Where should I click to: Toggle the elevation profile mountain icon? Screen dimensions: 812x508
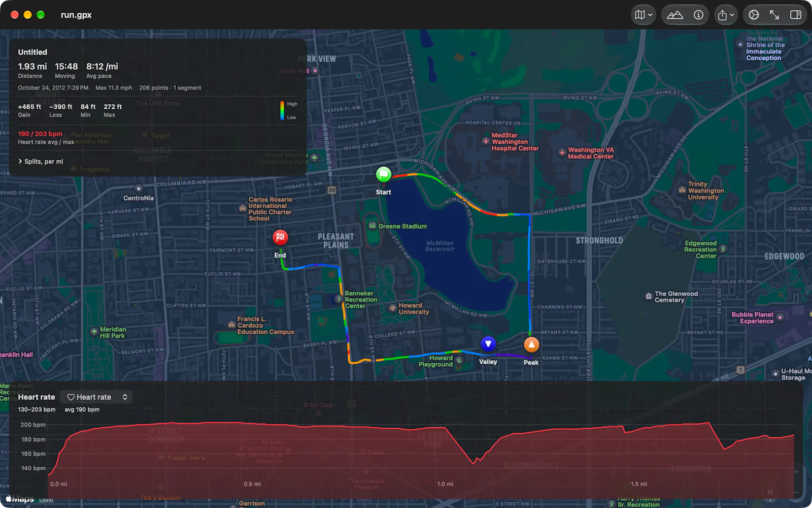click(x=675, y=15)
